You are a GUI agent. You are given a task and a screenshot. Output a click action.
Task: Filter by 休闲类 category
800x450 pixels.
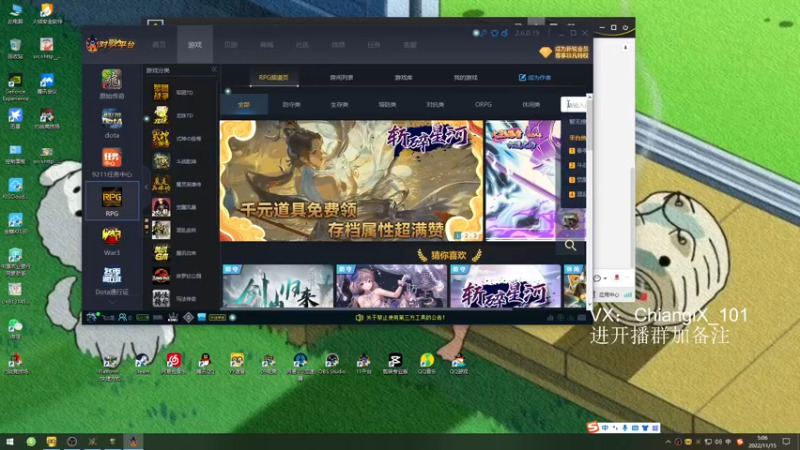click(531, 104)
